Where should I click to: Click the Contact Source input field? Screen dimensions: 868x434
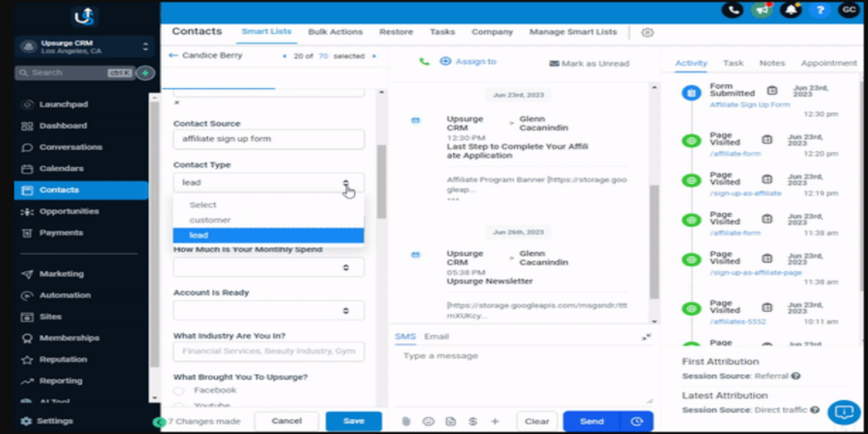click(269, 140)
